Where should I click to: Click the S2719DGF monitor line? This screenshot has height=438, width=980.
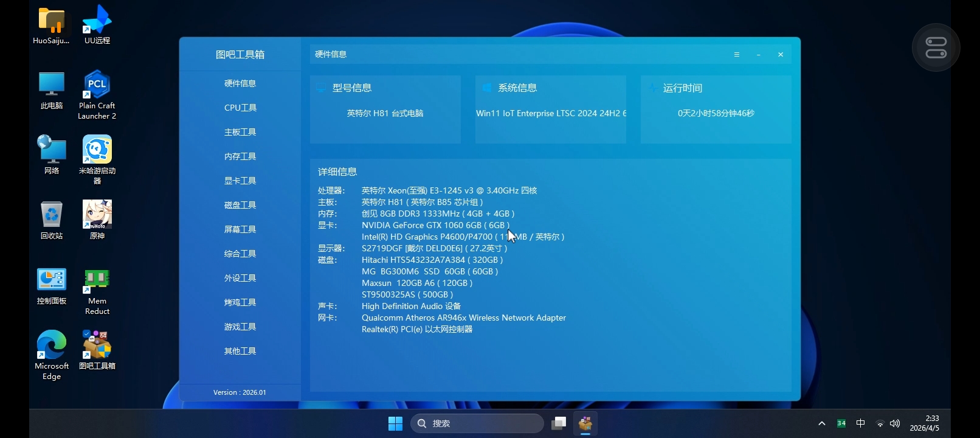coord(435,248)
